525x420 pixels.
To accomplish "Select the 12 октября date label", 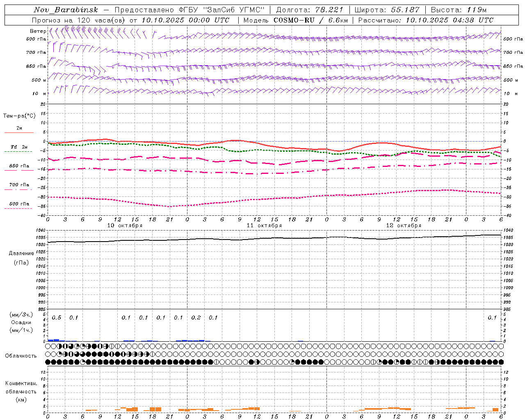I will pos(404,225).
